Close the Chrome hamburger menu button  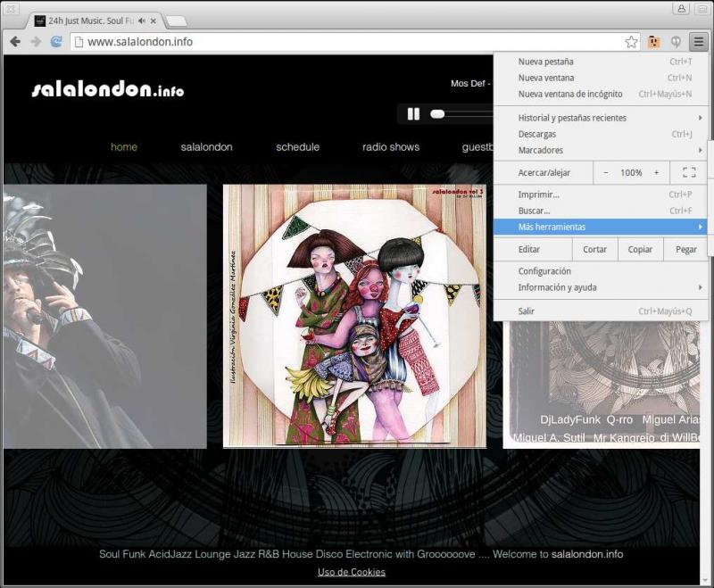pos(698,42)
